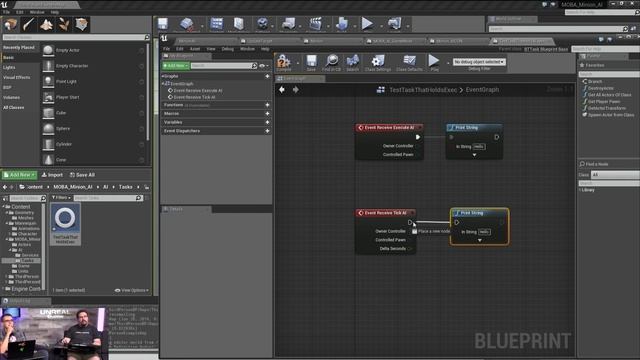Click Import in content browser

[x=52, y=175]
